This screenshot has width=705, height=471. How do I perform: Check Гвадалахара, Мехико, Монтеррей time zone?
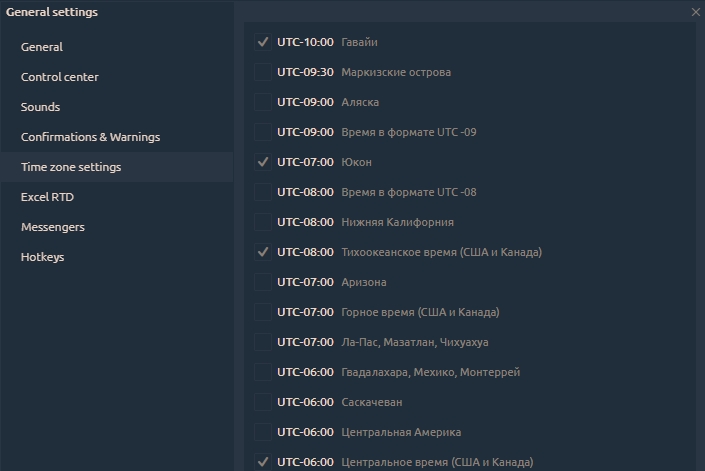click(x=263, y=372)
